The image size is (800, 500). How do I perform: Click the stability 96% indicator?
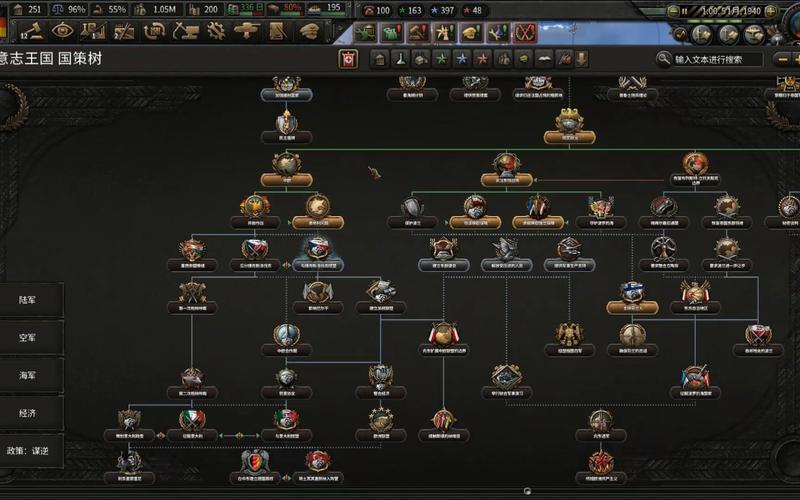[x=70, y=9]
